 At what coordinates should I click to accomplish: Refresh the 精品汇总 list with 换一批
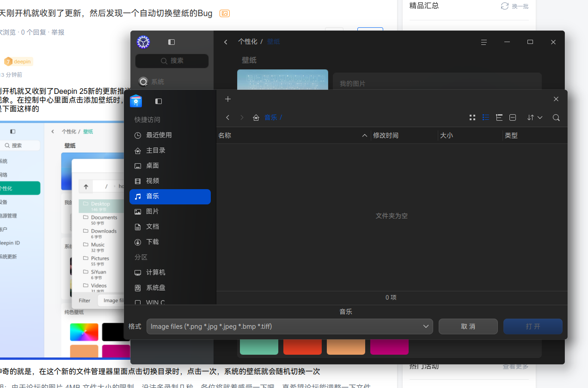(x=515, y=6)
